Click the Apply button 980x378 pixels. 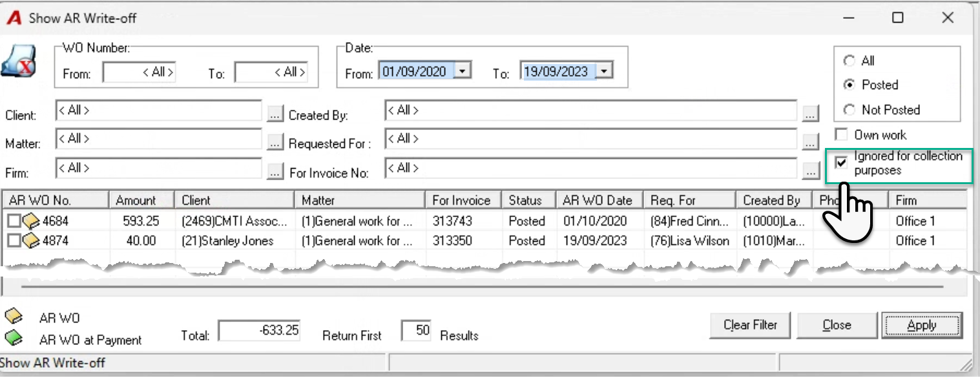click(x=922, y=325)
